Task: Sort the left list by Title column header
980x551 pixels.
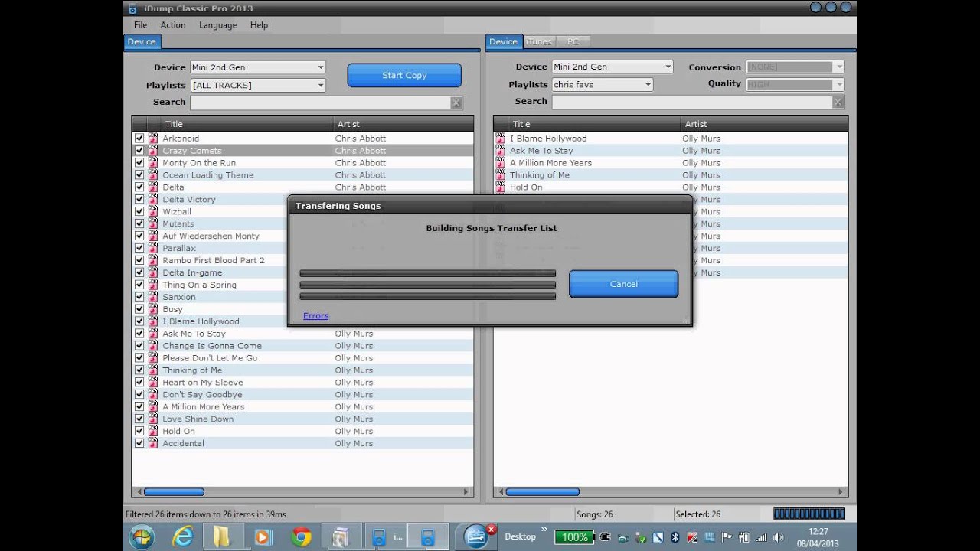Action: [248, 124]
